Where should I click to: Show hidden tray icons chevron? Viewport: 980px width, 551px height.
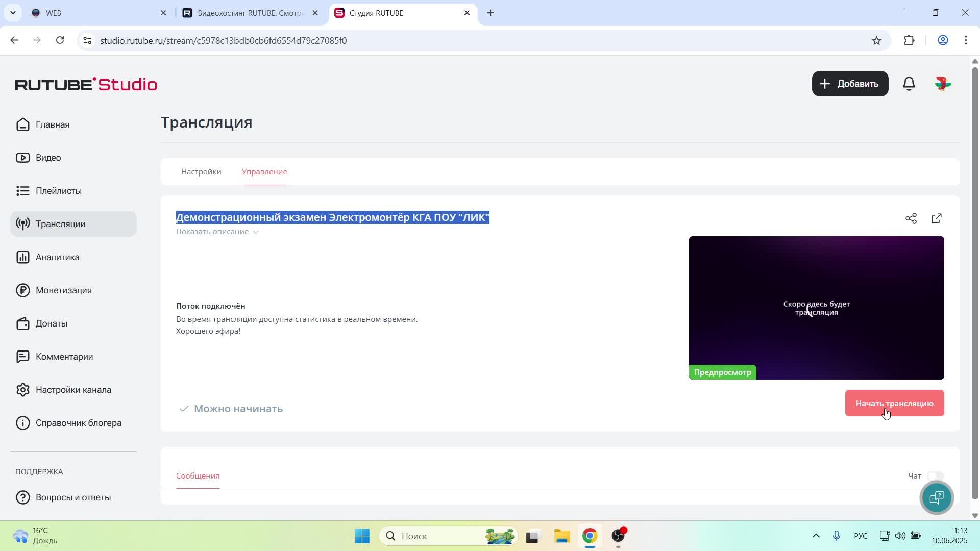point(816,536)
